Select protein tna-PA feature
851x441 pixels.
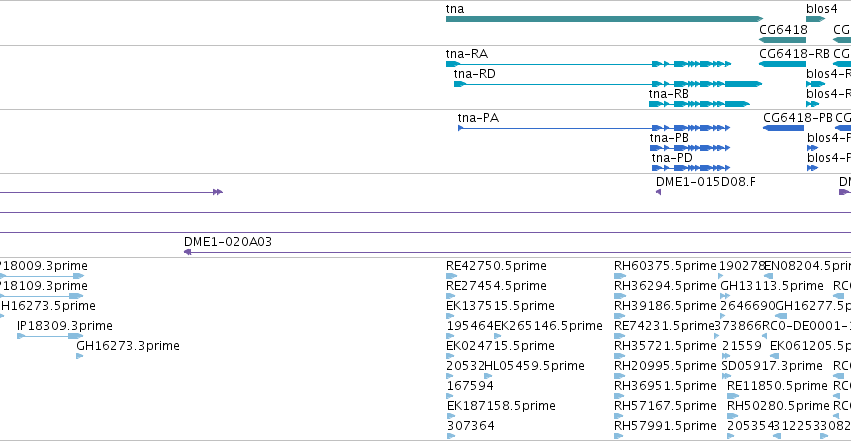[x=594, y=128]
